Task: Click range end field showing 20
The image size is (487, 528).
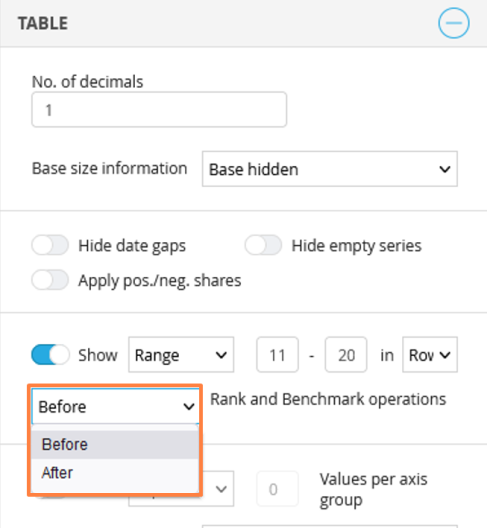Action: click(346, 355)
